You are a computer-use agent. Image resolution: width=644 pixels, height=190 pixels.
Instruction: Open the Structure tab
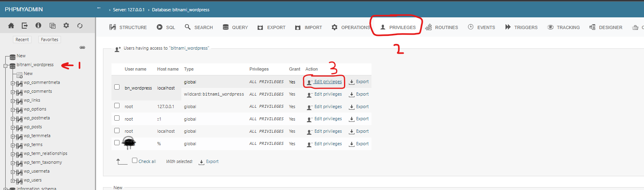[x=128, y=27]
